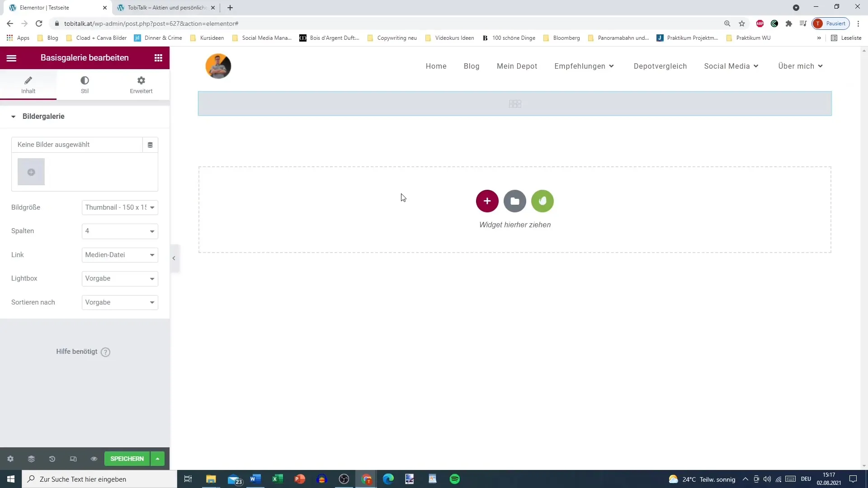Screen dimensions: 868x488
Task: Bookmark this page with star icon
Action: coord(742,23)
